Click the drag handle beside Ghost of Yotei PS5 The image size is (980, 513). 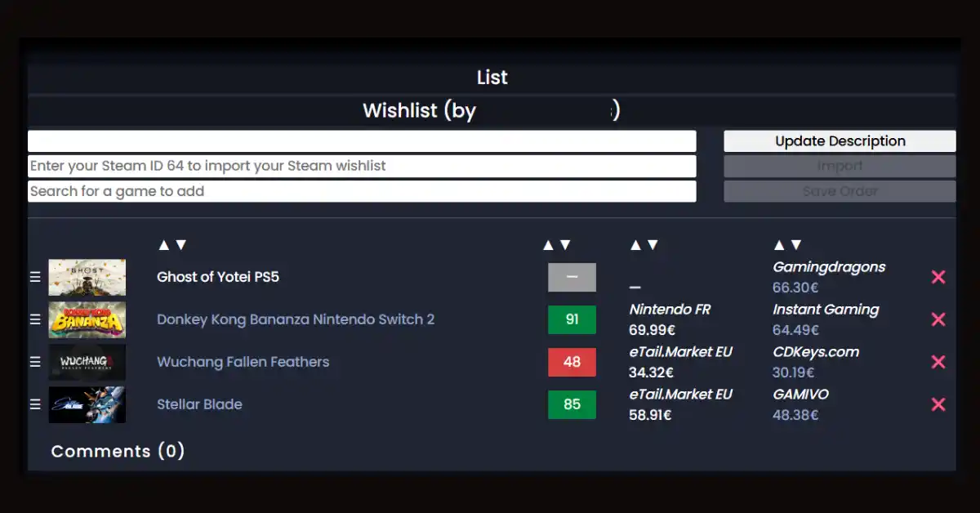[x=34, y=277]
